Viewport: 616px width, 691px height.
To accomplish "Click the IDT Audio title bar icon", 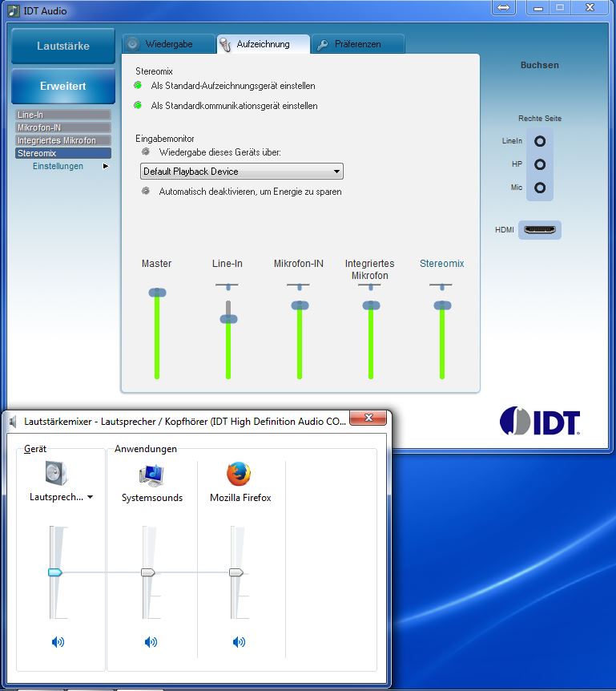I will [14, 10].
